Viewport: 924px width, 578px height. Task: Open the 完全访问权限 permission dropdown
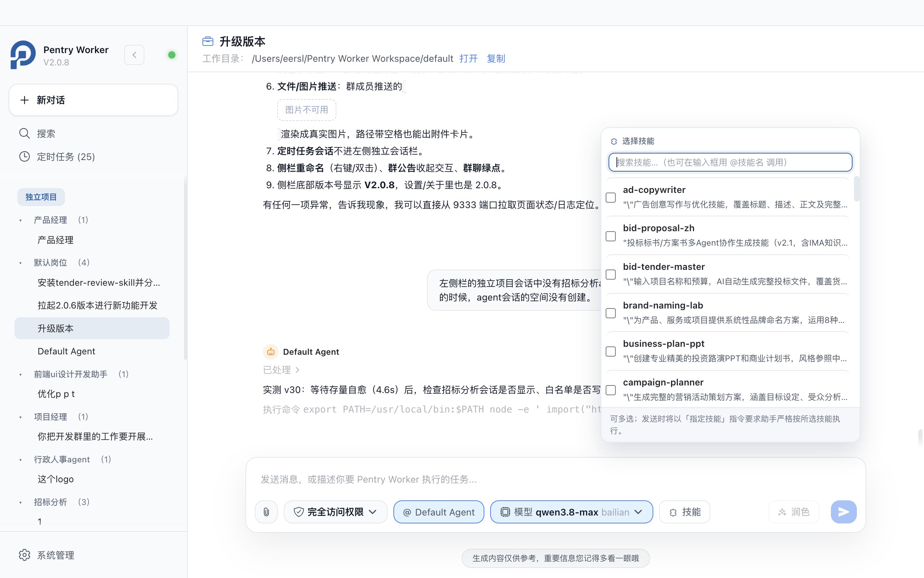click(x=335, y=512)
